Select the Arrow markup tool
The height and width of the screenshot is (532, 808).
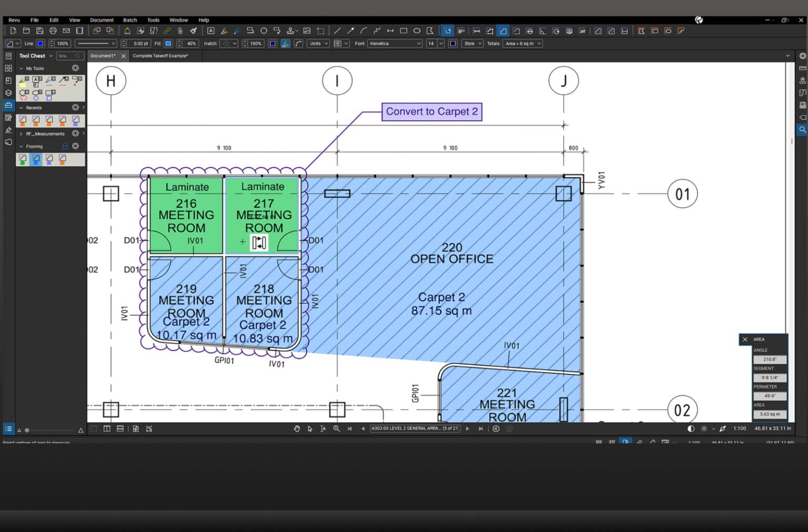[350, 31]
